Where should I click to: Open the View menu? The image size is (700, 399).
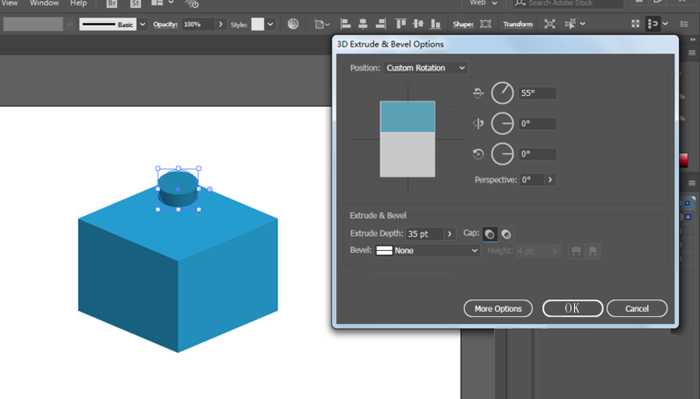coord(9,3)
